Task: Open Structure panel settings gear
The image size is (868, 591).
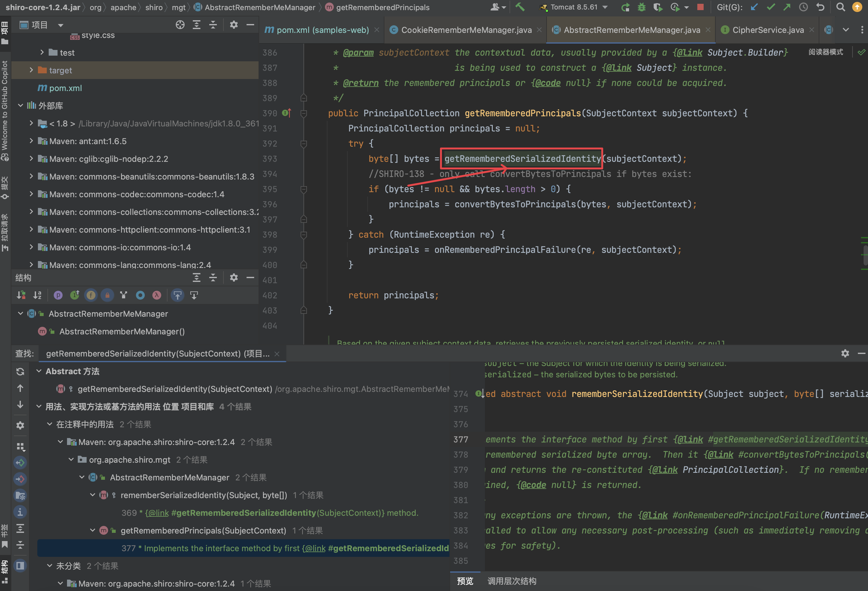Action: click(234, 277)
